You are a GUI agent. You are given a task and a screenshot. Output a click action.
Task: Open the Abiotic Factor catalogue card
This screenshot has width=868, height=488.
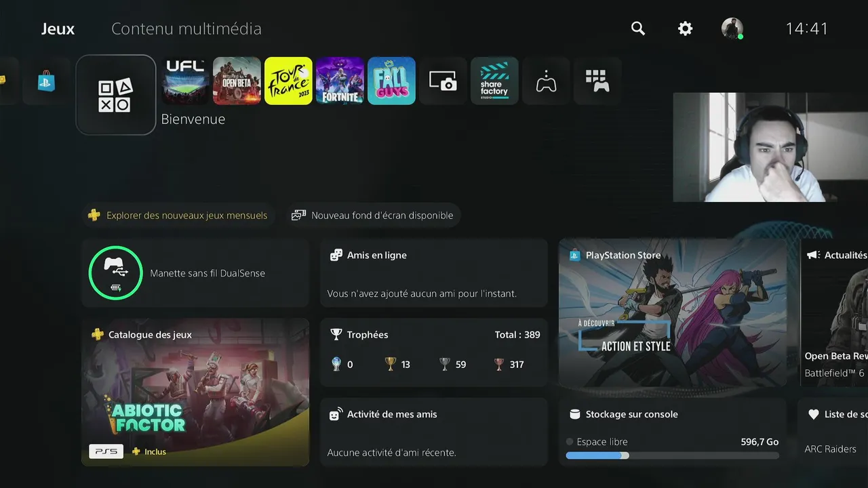tap(195, 392)
